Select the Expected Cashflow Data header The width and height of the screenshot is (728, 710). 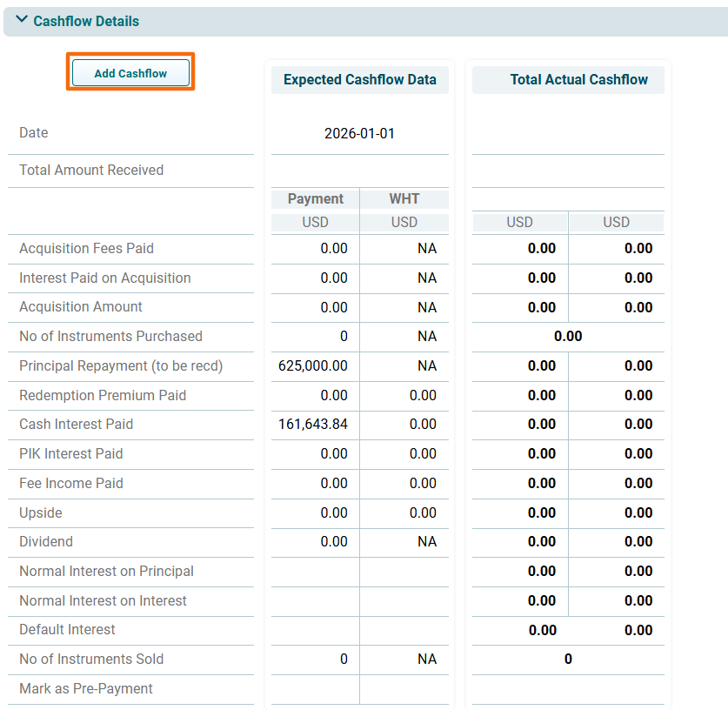359,79
